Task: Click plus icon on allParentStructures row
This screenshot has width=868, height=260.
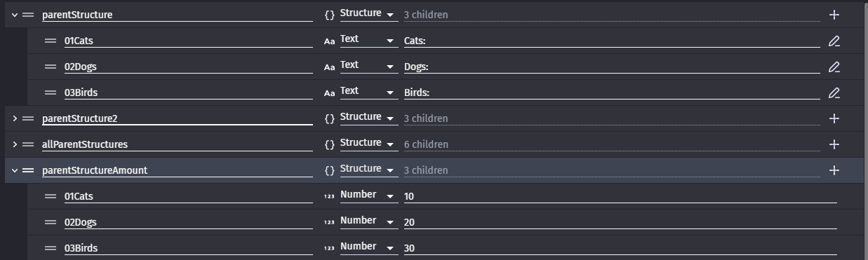Action: click(x=834, y=144)
